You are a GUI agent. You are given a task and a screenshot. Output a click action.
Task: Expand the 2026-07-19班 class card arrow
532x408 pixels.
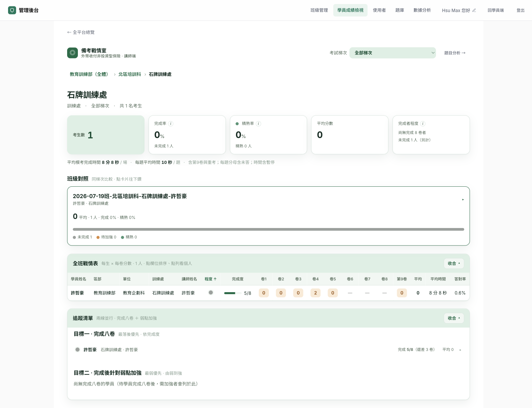click(x=463, y=199)
